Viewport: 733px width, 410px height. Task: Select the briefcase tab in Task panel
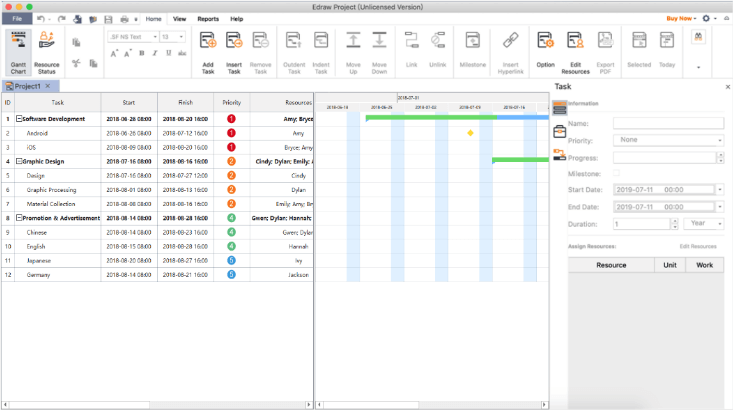[x=560, y=132]
